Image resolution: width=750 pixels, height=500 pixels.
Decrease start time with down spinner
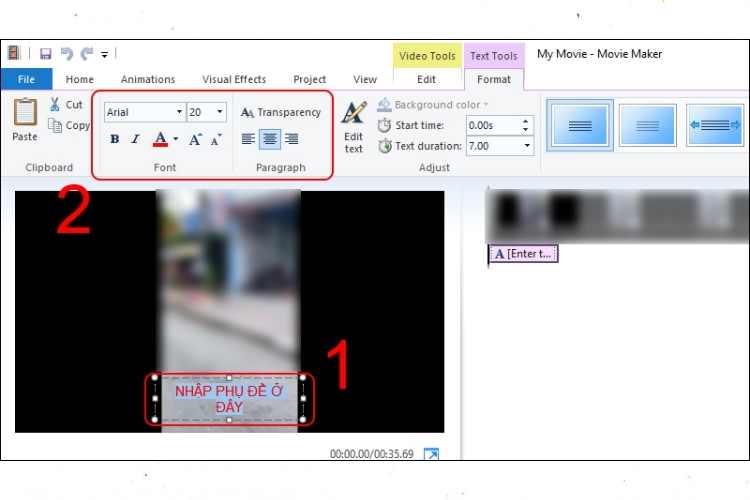pyautogui.click(x=526, y=130)
